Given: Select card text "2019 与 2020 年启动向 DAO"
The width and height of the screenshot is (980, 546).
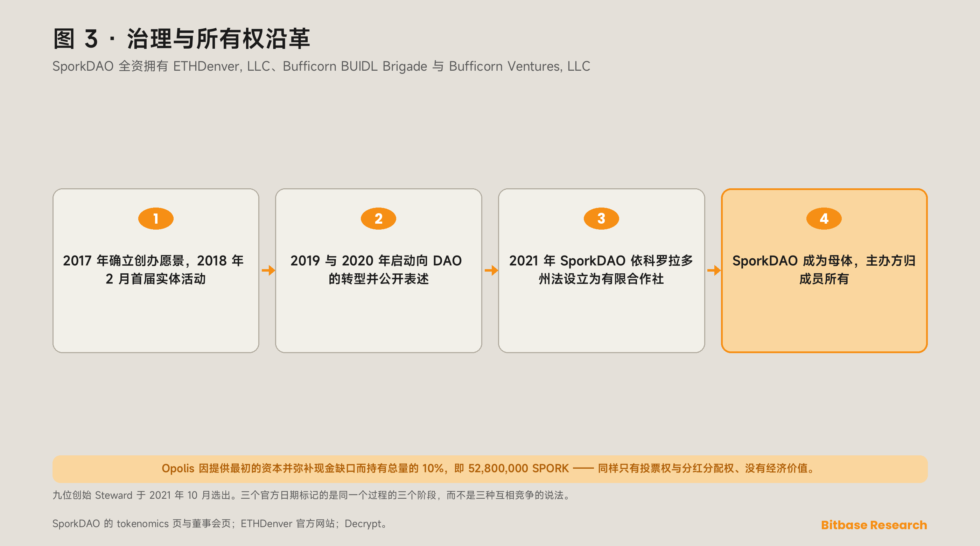Looking at the screenshot, I should click(376, 261).
